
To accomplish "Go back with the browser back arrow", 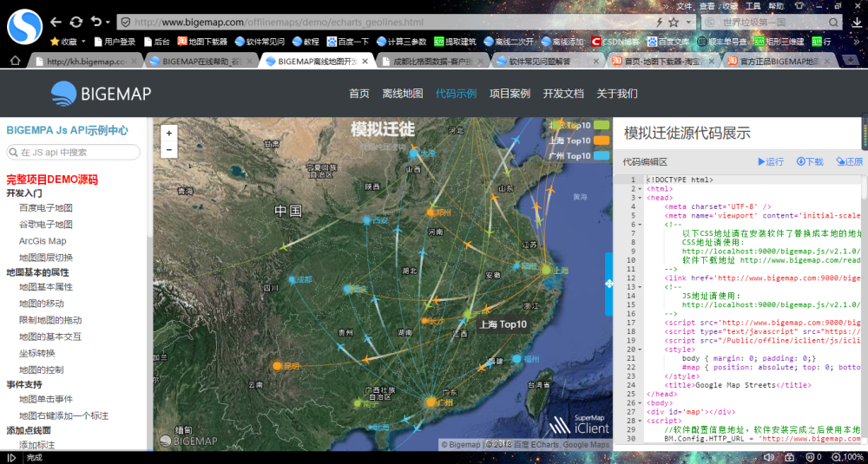I will (x=56, y=23).
